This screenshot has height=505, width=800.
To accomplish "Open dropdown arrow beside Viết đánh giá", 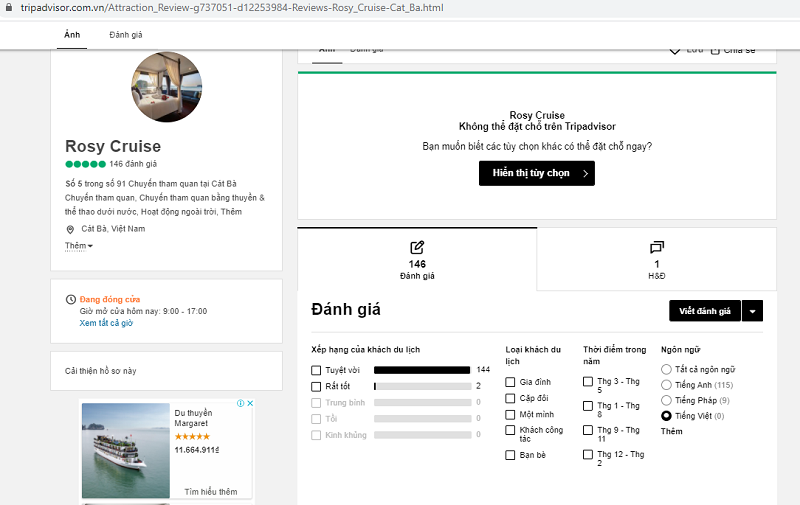I will pos(753,311).
